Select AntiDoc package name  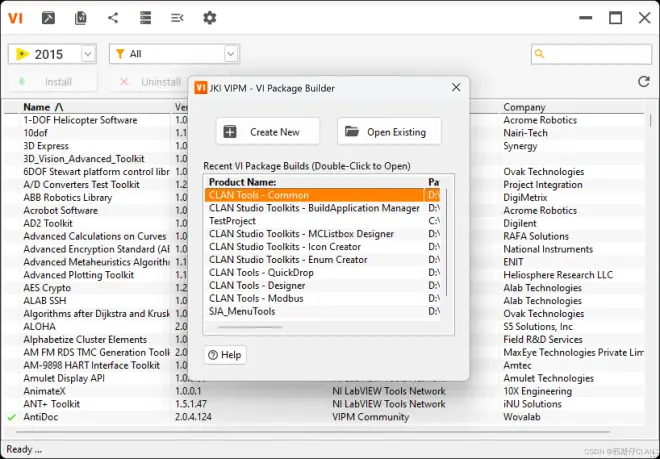(x=41, y=417)
